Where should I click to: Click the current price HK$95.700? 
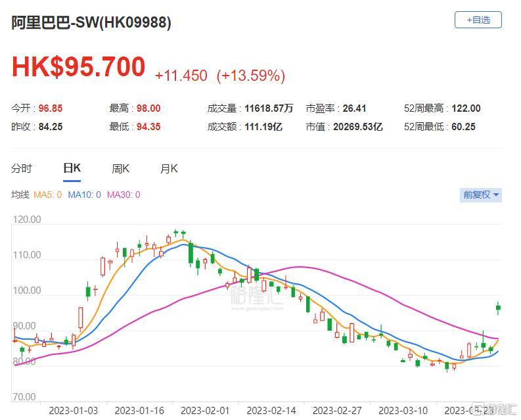tap(79, 67)
